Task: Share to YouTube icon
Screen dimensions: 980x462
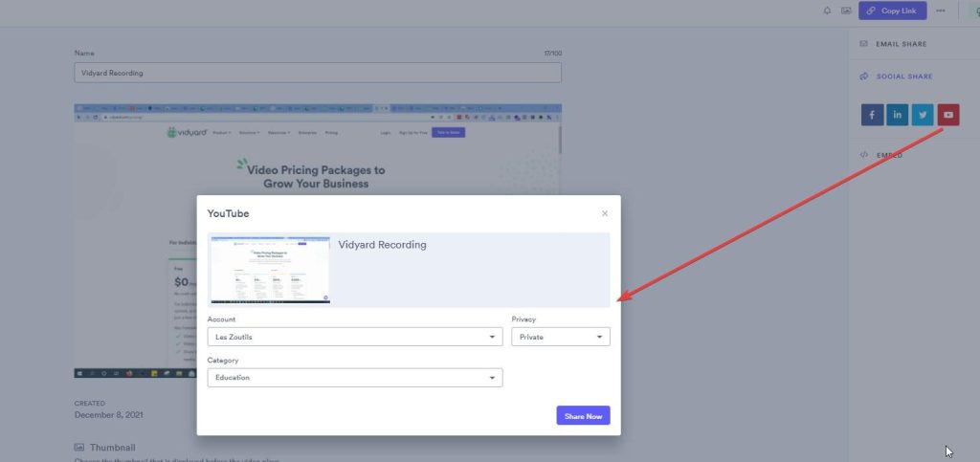Action: tap(948, 115)
